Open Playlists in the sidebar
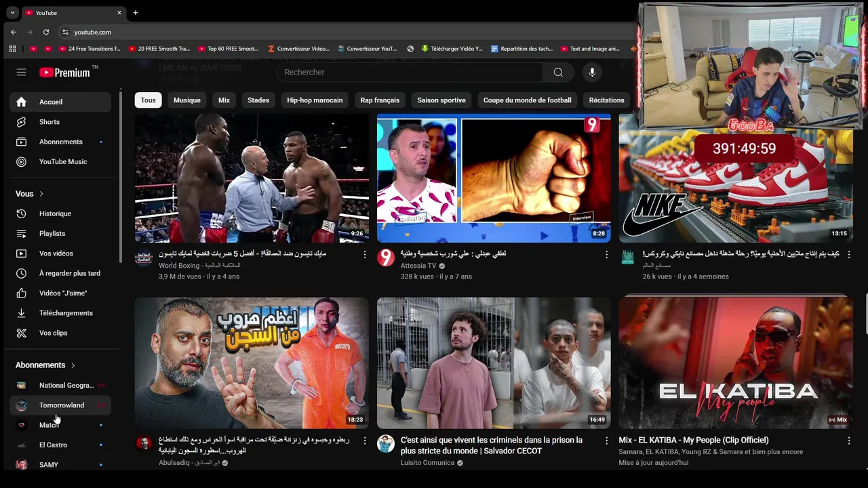868x488 pixels. click(60, 233)
